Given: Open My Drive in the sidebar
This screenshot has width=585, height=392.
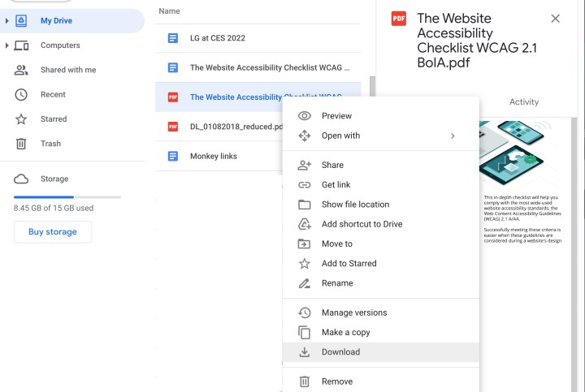Looking at the screenshot, I should (71, 20).
